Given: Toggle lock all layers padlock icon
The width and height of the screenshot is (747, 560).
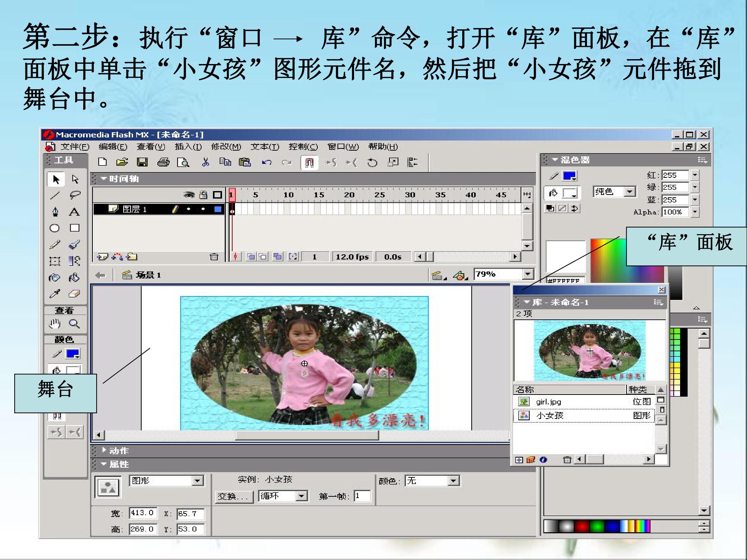Looking at the screenshot, I should pos(203,195).
